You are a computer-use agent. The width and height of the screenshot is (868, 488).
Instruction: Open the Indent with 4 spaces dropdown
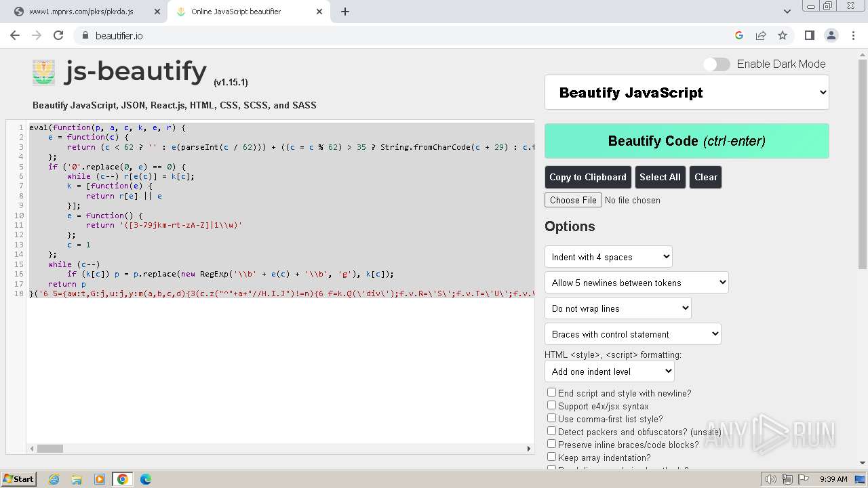click(608, 257)
